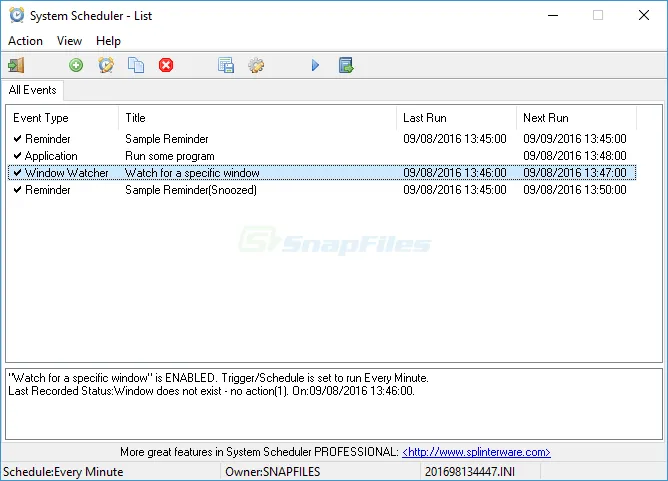Click next run '09/08/2016 13:50:00'
The height and width of the screenshot is (481, 668).
pos(575,190)
